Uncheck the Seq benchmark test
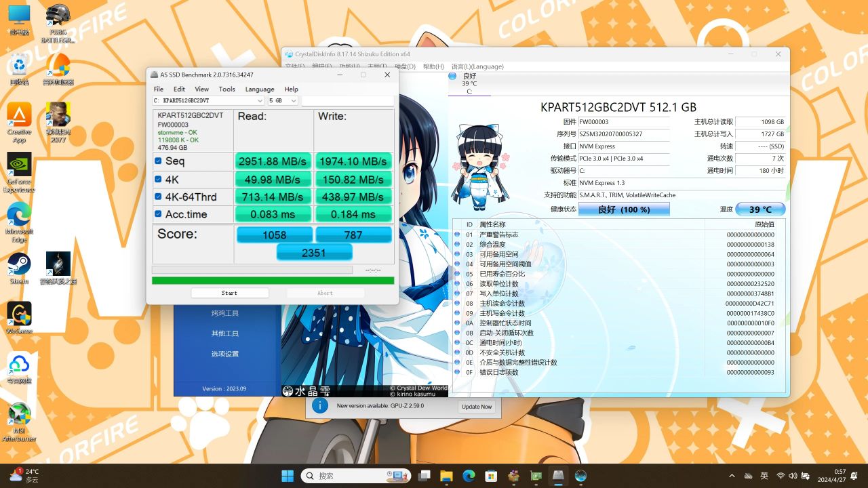The width and height of the screenshot is (868, 488). [x=158, y=161]
